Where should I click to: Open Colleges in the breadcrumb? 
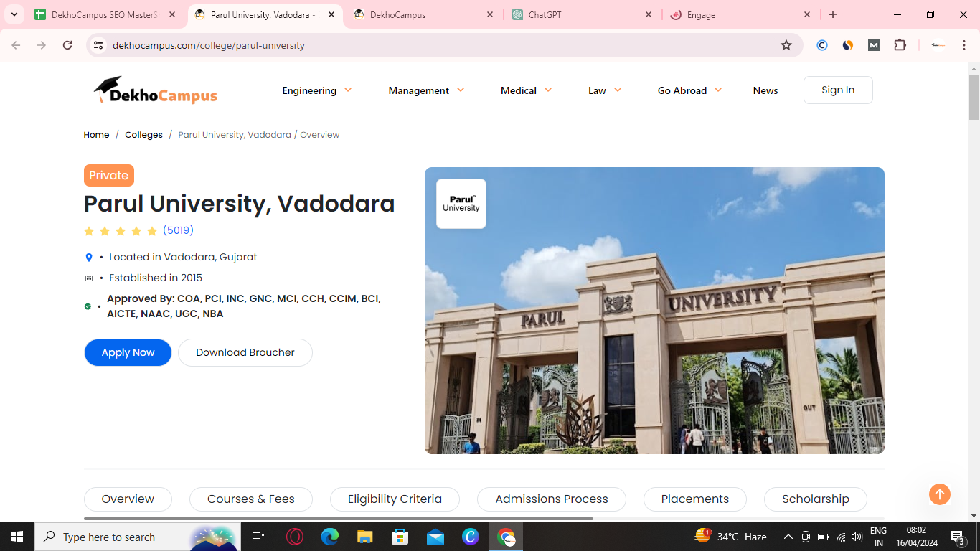143,135
